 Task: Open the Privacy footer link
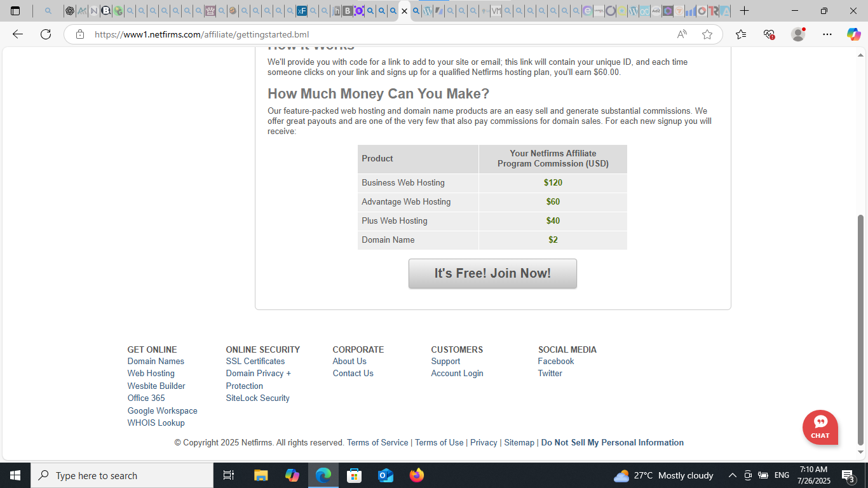tap(484, 443)
